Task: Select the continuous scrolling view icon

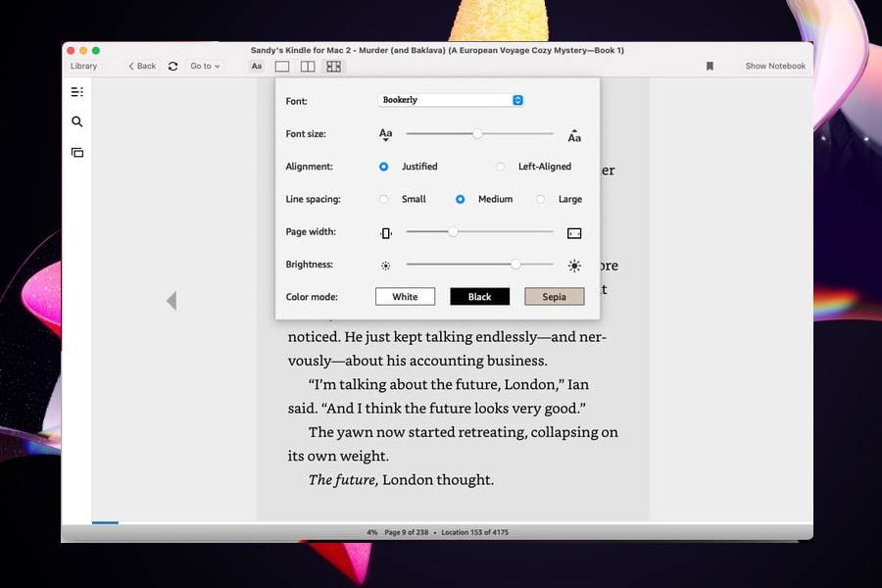Action: [334, 66]
